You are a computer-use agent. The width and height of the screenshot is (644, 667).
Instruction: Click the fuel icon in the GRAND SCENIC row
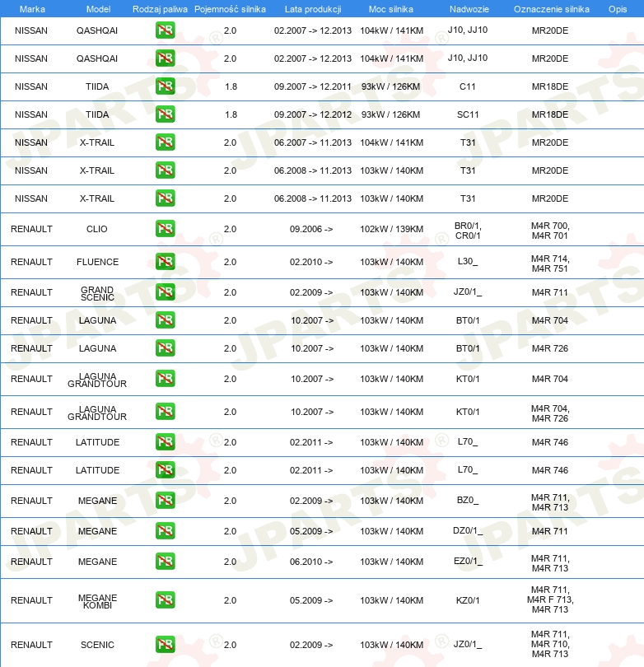pyautogui.click(x=165, y=292)
